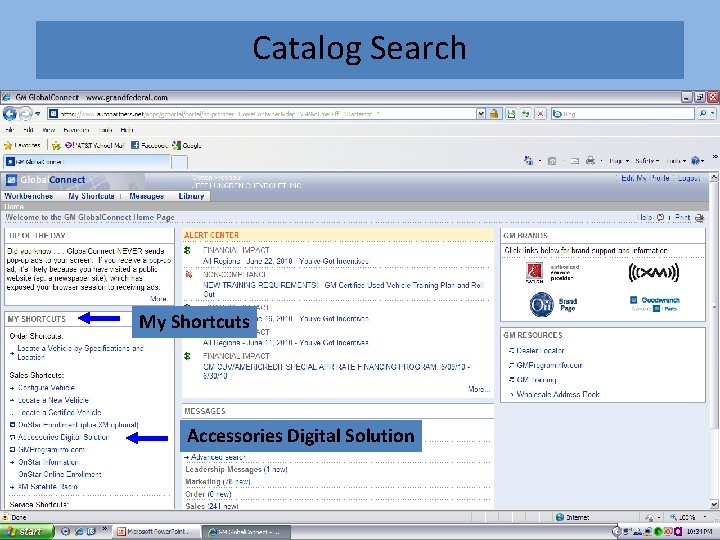Click into the Bing search box
Image resolution: width=720 pixels, height=540 pixels.
pos(623,113)
